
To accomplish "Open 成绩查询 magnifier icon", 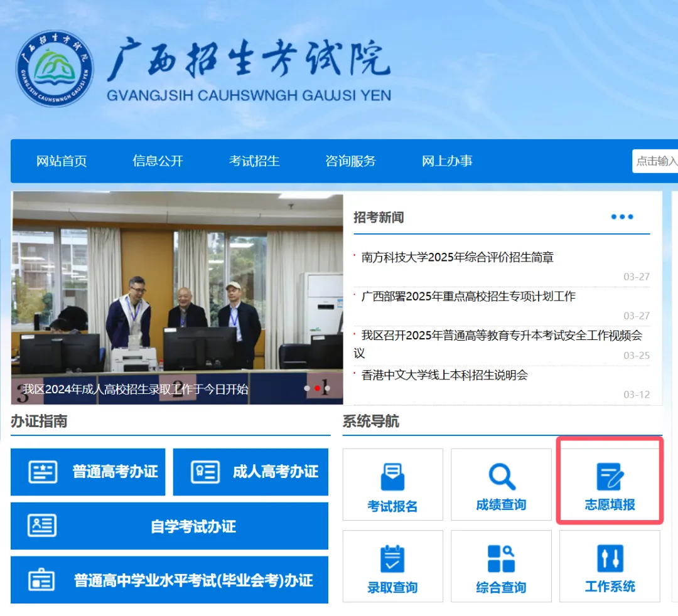I will [501, 476].
